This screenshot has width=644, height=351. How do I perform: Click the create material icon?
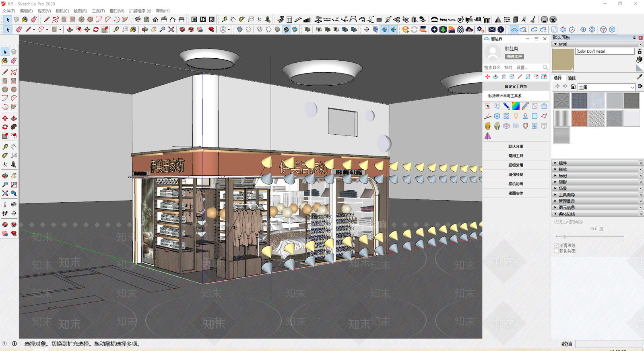[x=639, y=60]
